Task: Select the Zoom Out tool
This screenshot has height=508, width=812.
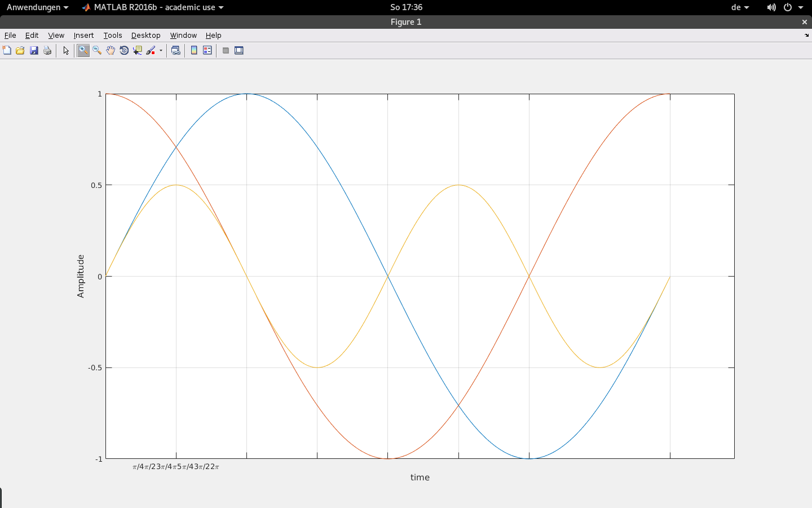Action: point(97,50)
